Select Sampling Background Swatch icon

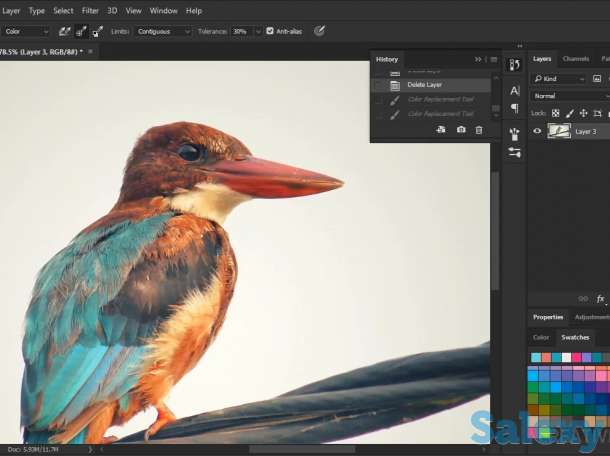[x=97, y=32]
